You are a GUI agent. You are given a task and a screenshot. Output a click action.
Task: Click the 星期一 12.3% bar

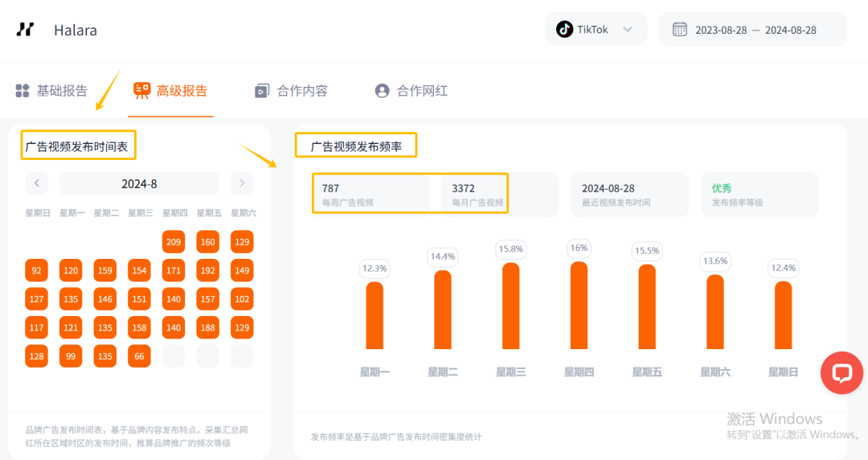point(375,315)
